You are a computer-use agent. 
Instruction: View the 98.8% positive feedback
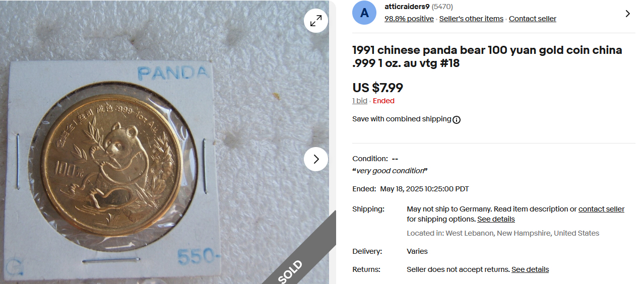[409, 19]
